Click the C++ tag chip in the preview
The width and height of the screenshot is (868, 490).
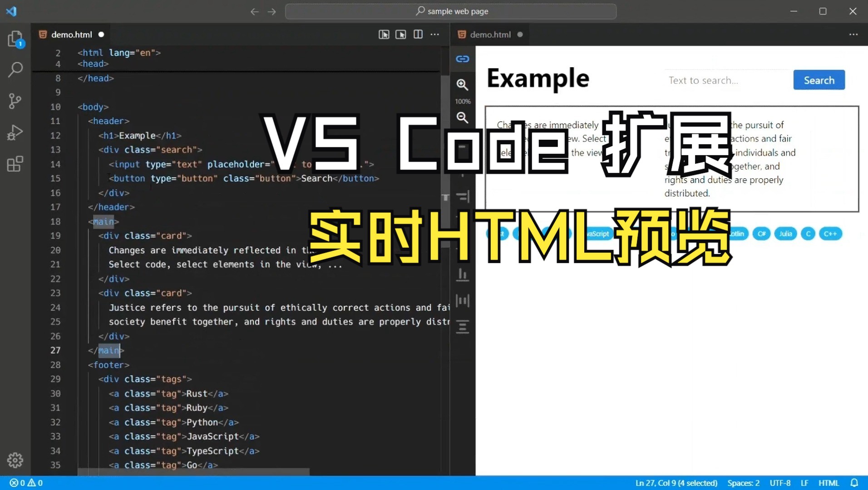click(830, 234)
